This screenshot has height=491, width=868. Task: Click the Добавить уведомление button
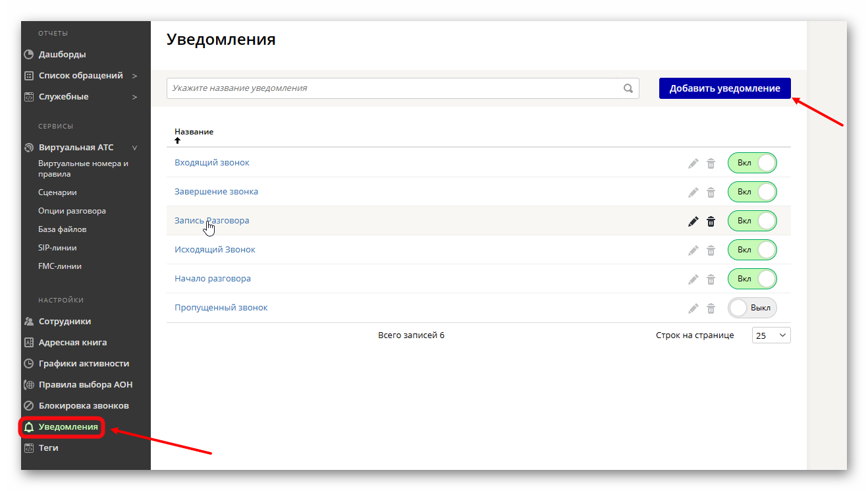tap(724, 88)
